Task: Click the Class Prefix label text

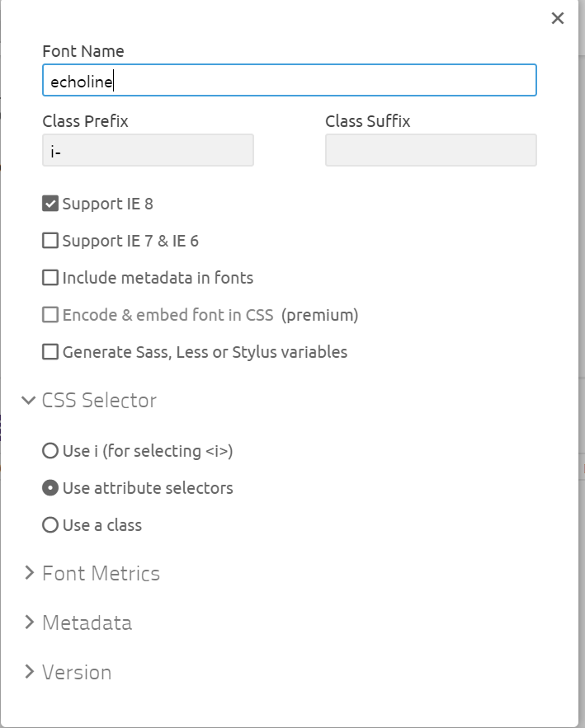Action: coord(85,121)
